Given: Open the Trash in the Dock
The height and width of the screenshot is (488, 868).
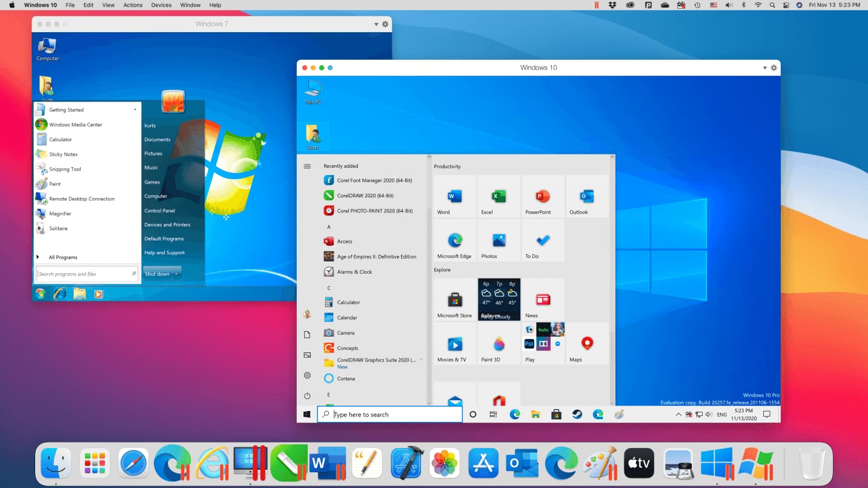Looking at the screenshot, I should [812, 463].
